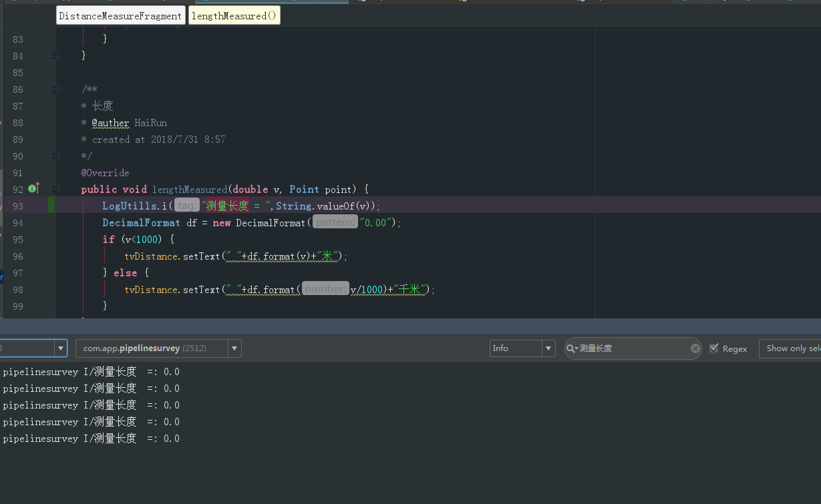
Task: Click tvDistance on line 96
Action: click(x=152, y=256)
